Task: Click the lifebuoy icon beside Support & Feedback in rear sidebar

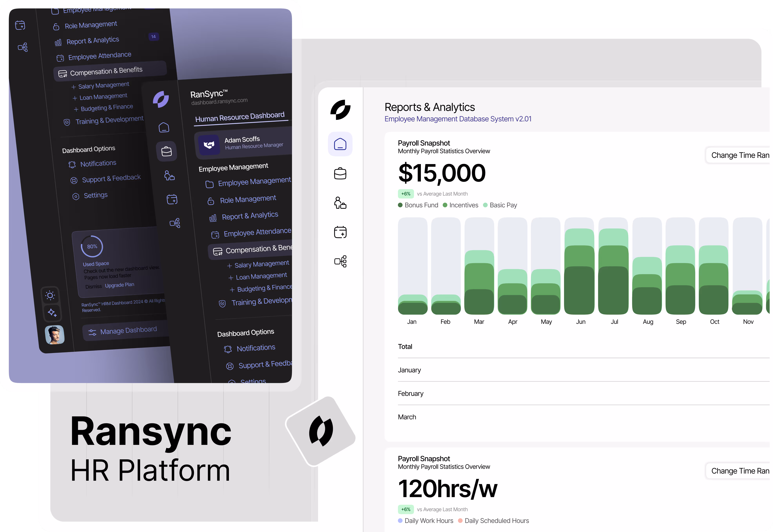Action: point(74,181)
